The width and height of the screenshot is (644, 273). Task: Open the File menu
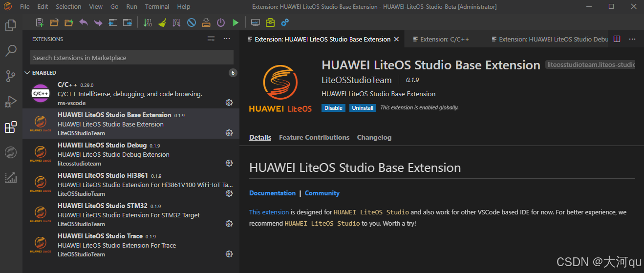tap(25, 7)
